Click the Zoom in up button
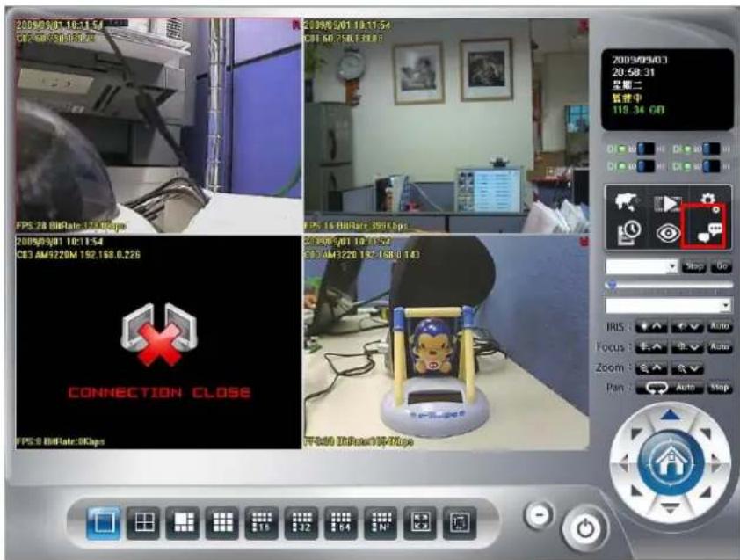740x560 pixels. click(x=651, y=368)
